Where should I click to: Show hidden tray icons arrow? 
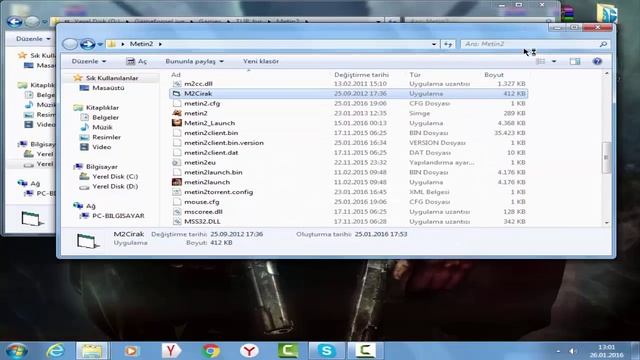click(x=558, y=351)
